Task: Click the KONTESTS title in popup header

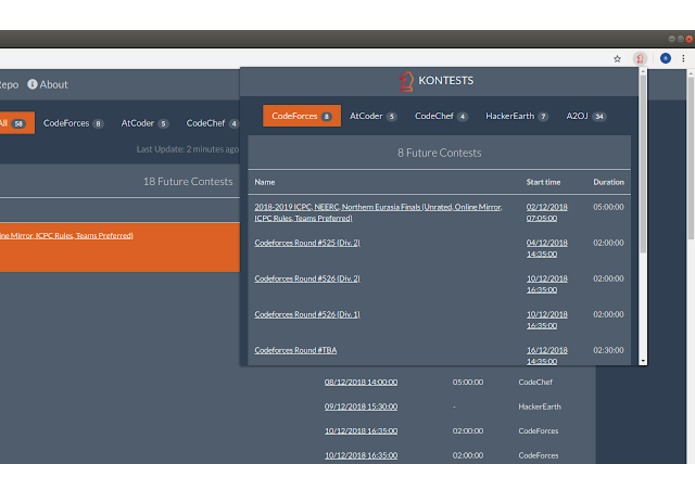Action: click(x=446, y=81)
